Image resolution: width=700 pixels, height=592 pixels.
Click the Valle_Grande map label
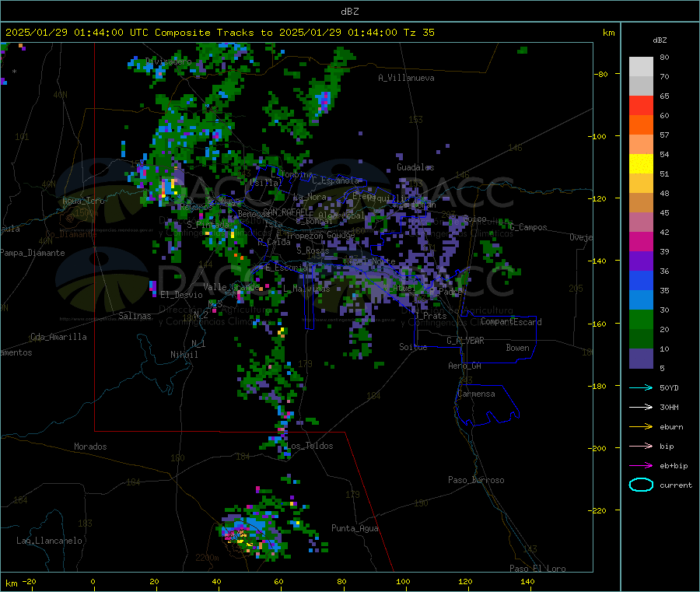[x=231, y=286]
